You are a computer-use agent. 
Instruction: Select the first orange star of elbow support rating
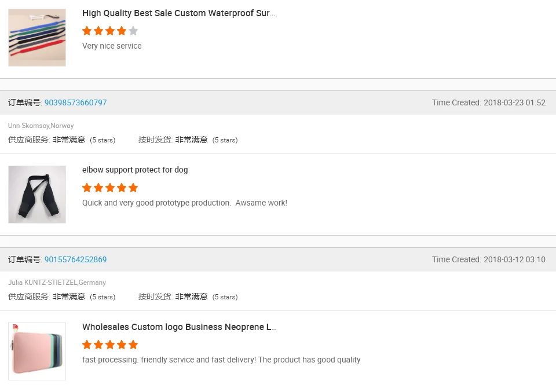(87, 188)
